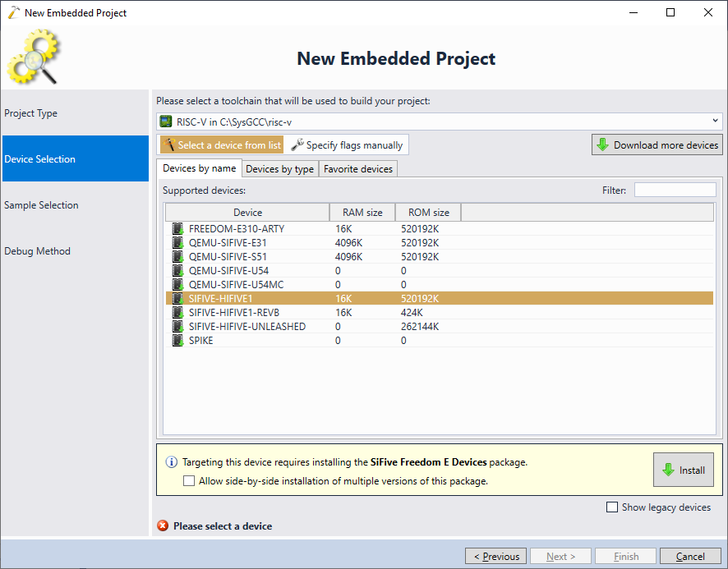The width and height of the screenshot is (728, 569).
Task: Sort the list by RAM size column header
Action: (362, 212)
